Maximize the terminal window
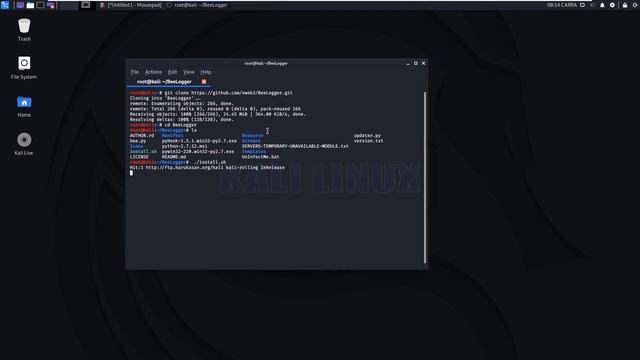 (x=416, y=63)
